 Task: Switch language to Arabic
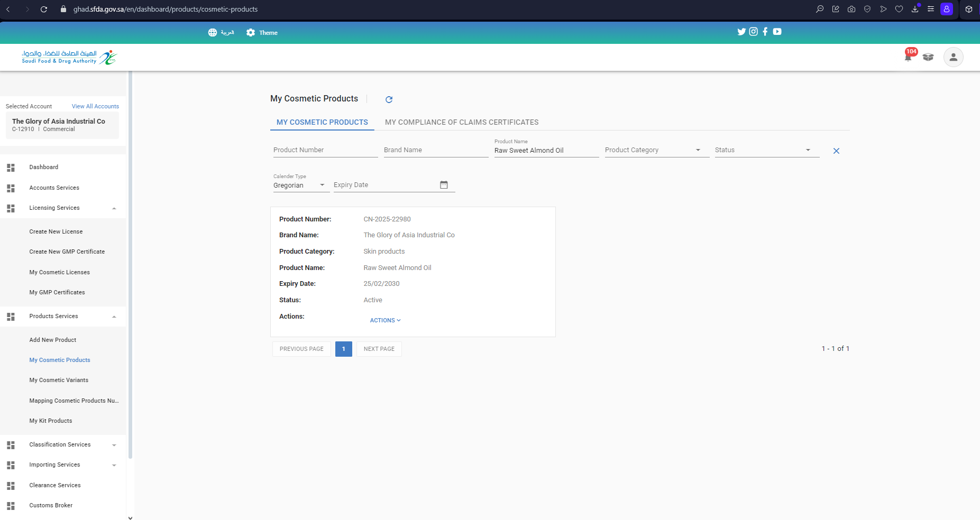(x=221, y=33)
